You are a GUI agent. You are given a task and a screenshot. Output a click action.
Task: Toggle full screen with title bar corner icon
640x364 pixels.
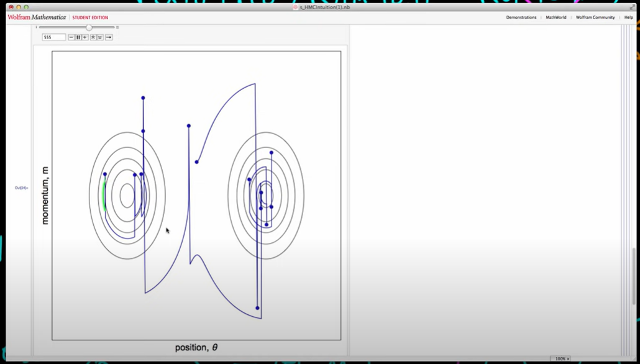pos(633,7)
